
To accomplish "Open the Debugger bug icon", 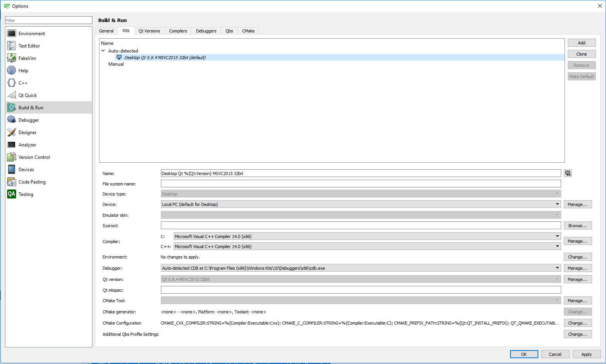I will tap(12, 120).
